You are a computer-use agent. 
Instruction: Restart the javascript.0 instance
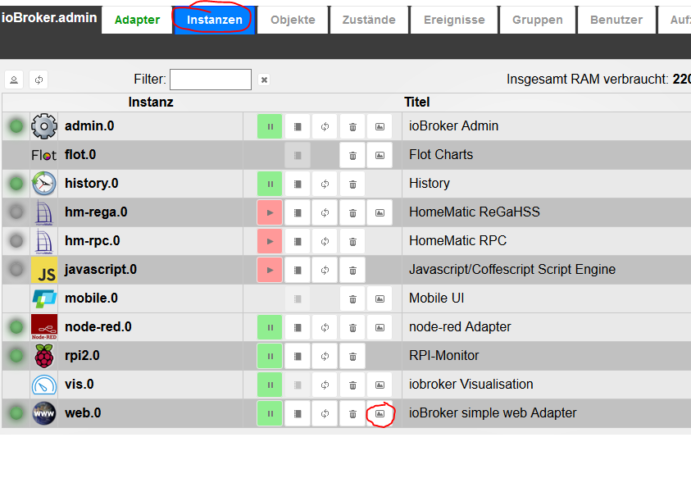click(325, 270)
